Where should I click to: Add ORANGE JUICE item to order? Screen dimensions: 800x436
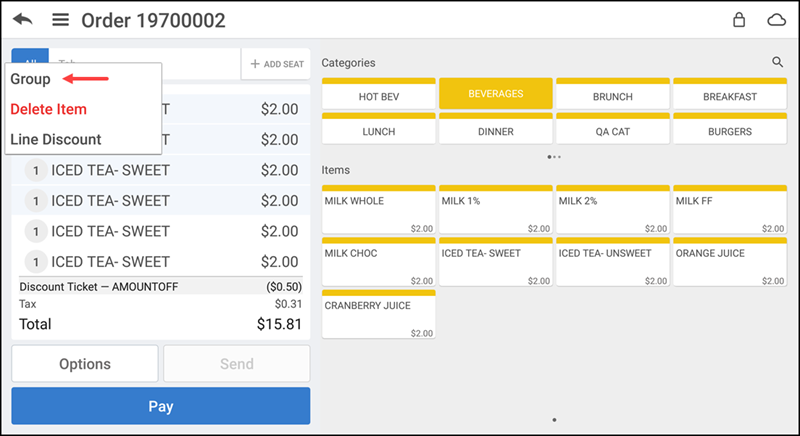730,262
